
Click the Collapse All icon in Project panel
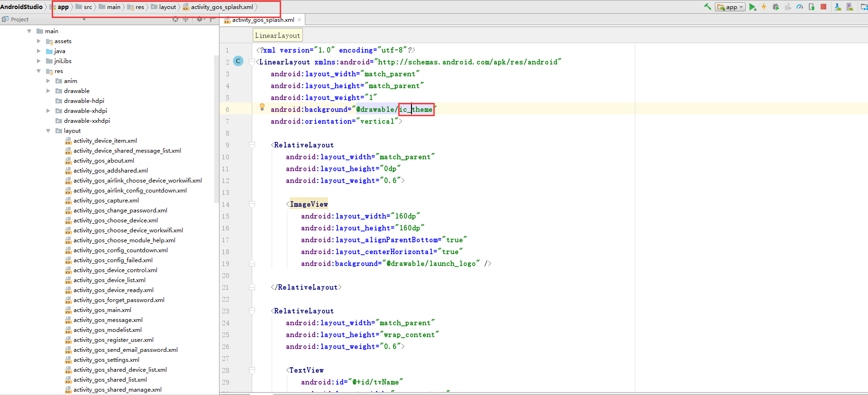185,19
